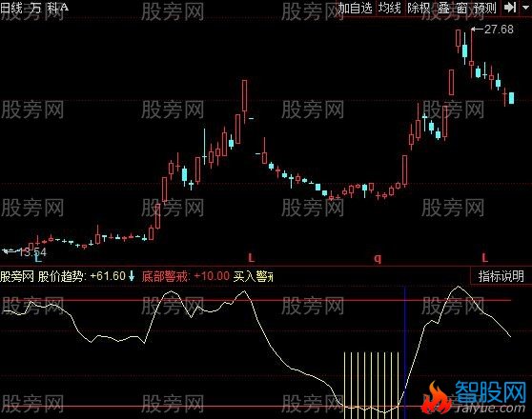The width and height of the screenshot is (532, 419).
Task: Click the 买入警戒 indicator label
Action: point(253,276)
